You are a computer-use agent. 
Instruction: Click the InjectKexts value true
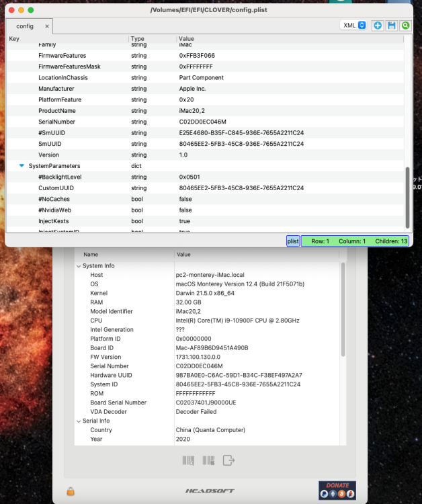(185, 221)
